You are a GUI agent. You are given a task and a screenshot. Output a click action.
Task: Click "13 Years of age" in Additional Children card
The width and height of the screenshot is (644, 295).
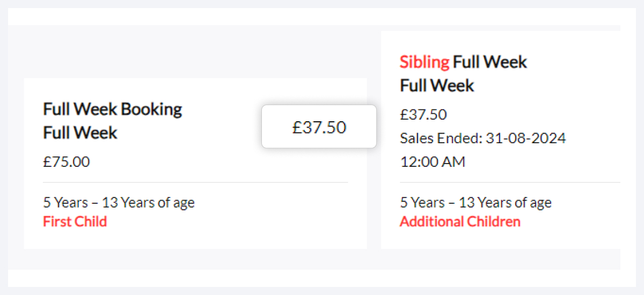click(x=505, y=203)
